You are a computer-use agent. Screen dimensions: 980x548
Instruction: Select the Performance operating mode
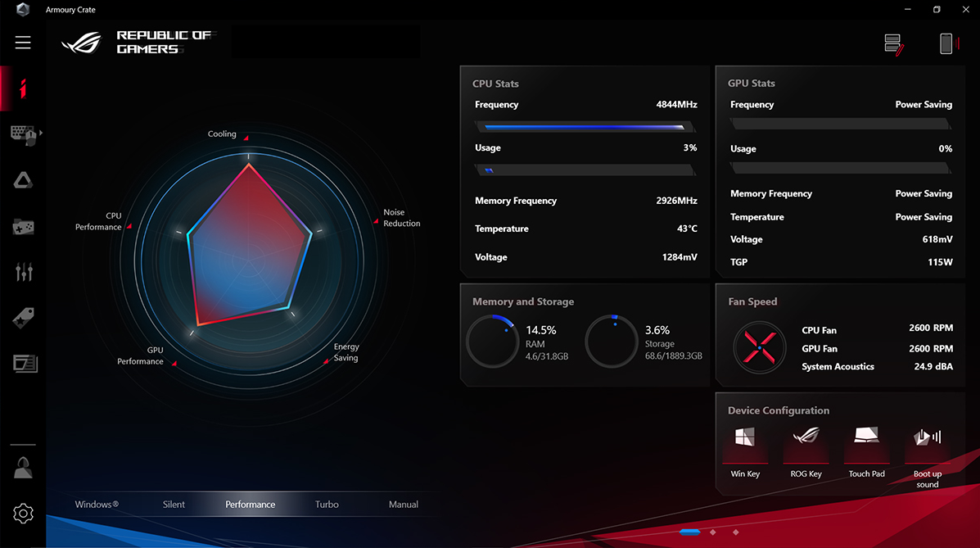[x=250, y=505]
